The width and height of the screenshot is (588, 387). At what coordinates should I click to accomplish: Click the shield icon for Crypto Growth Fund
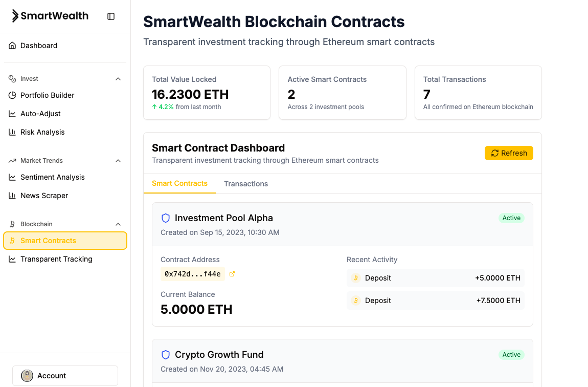coord(165,355)
